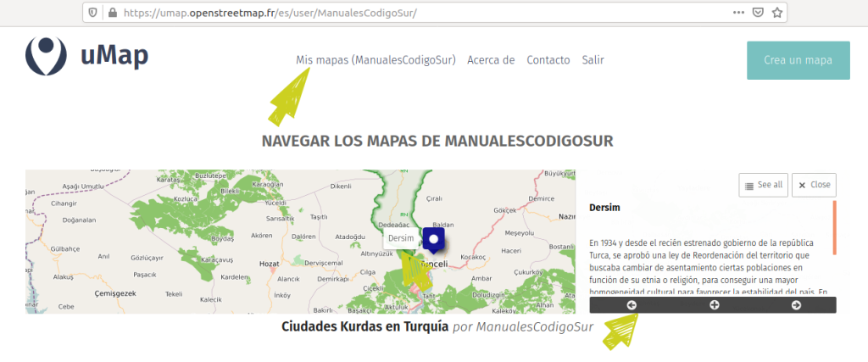
Task: Click Hozat town label on map
Action: click(x=270, y=264)
